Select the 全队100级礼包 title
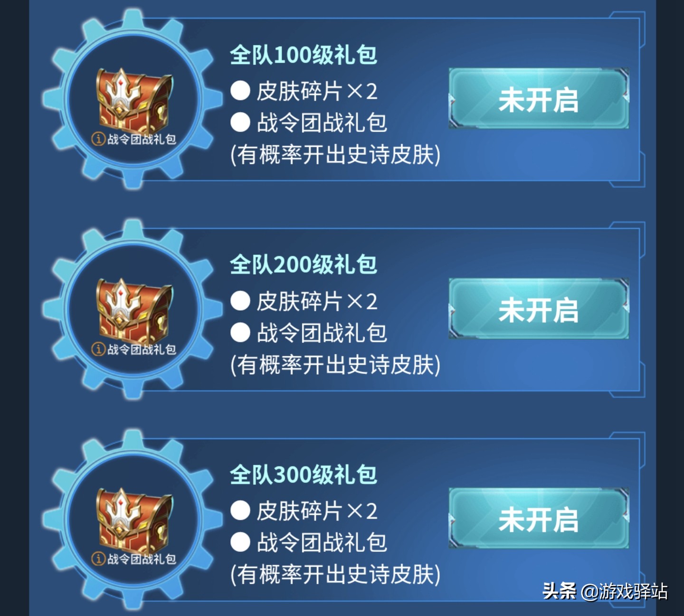684x616 pixels. [x=304, y=55]
